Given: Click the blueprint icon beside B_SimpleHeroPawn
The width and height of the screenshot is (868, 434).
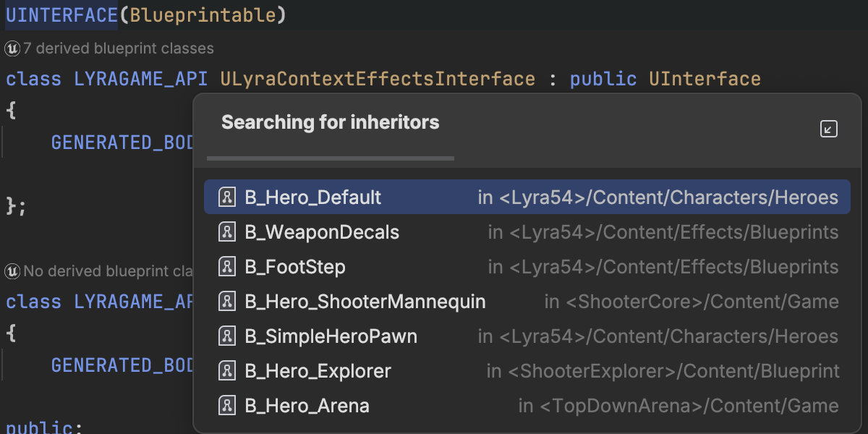Looking at the screenshot, I should tap(226, 336).
